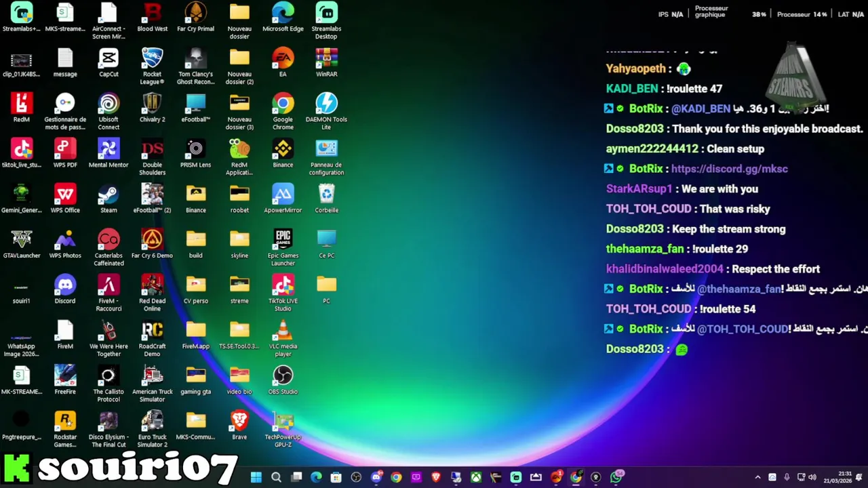Open The Callisto Protocol shortcut

click(x=108, y=384)
